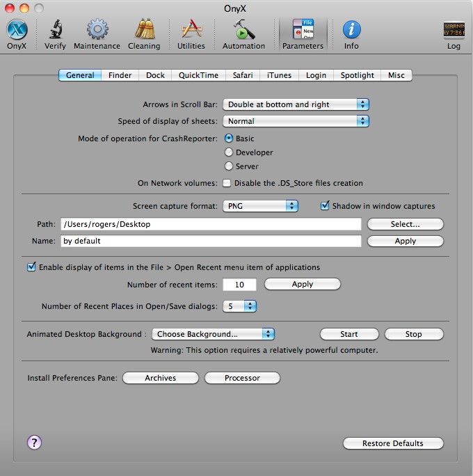
Task: Switch to the Login tab
Action: pyautogui.click(x=316, y=75)
